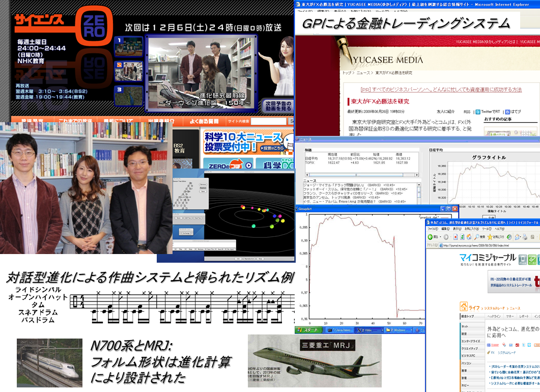Click the ファットボーイ・スリム news headline row
Screen dimensions: 540x392
click(355, 189)
